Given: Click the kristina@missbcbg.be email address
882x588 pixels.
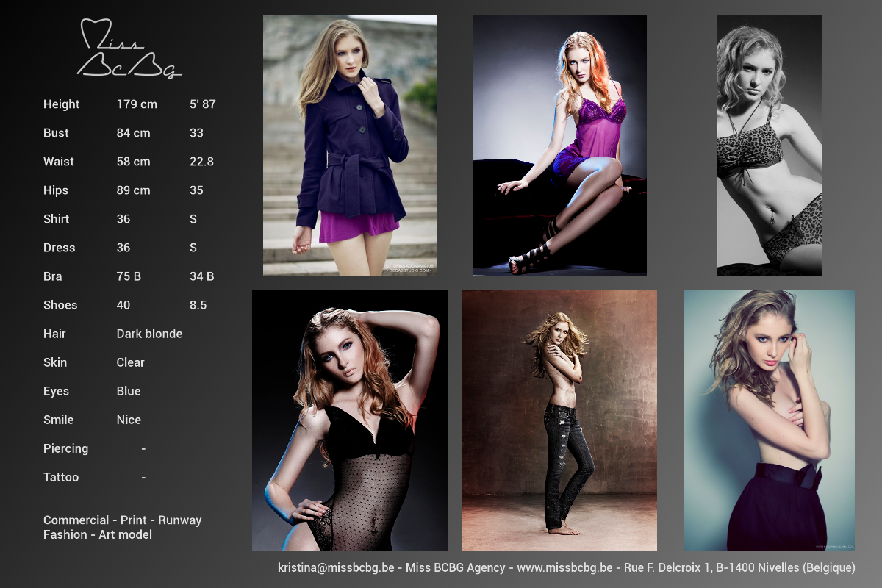Looking at the screenshot, I should click(x=337, y=567).
